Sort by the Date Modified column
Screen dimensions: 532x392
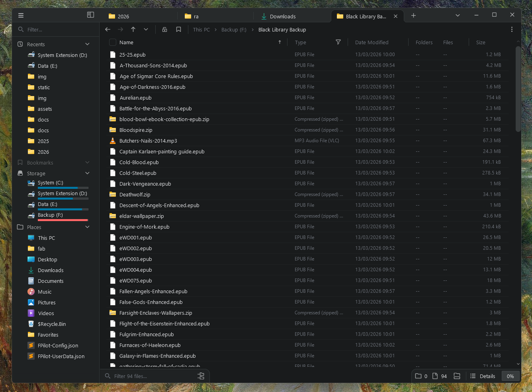(372, 42)
